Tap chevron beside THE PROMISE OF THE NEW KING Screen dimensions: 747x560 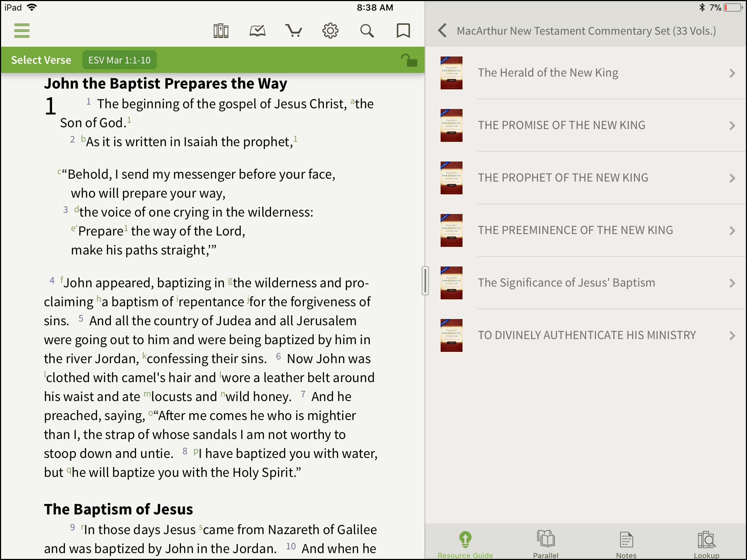732,126
